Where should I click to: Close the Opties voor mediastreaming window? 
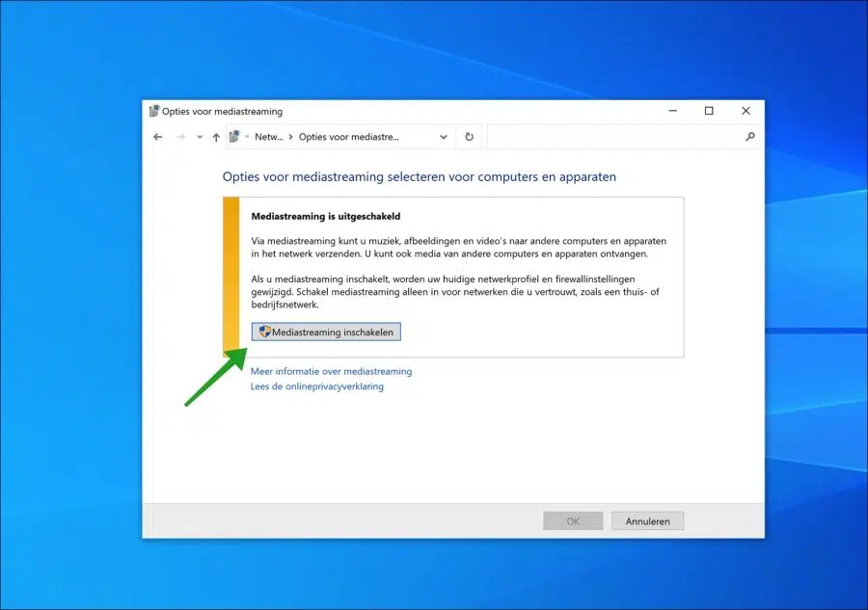click(746, 111)
